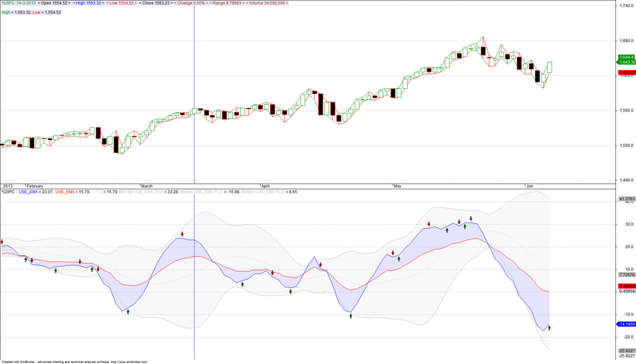Click the 20.0 indicator axis label
Image resolution: width=636 pixels, height=364 pixels.
coord(629,246)
